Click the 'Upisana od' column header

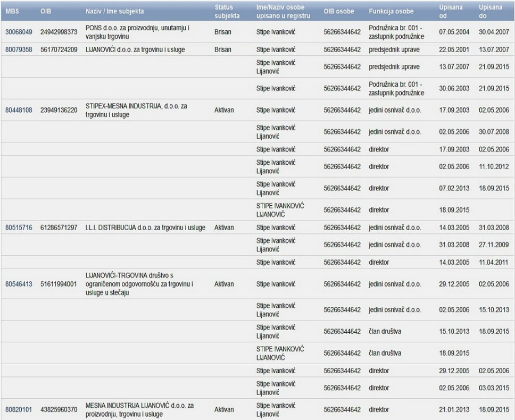[451, 12]
